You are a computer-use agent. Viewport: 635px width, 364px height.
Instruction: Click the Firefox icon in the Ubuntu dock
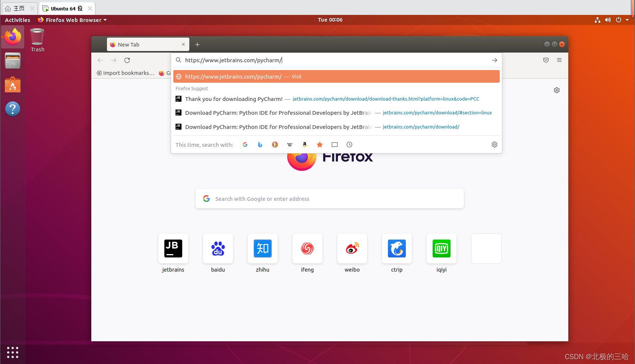coord(13,37)
